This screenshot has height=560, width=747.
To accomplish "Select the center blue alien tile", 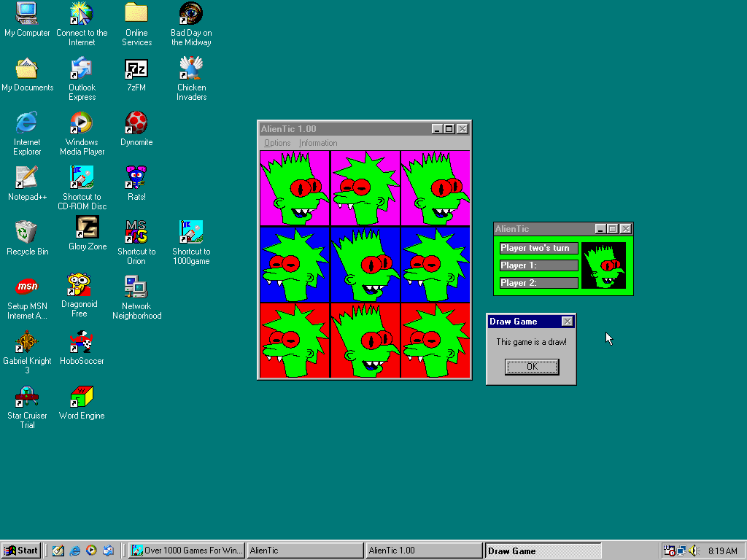I will pyautogui.click(x=365, y=264).
